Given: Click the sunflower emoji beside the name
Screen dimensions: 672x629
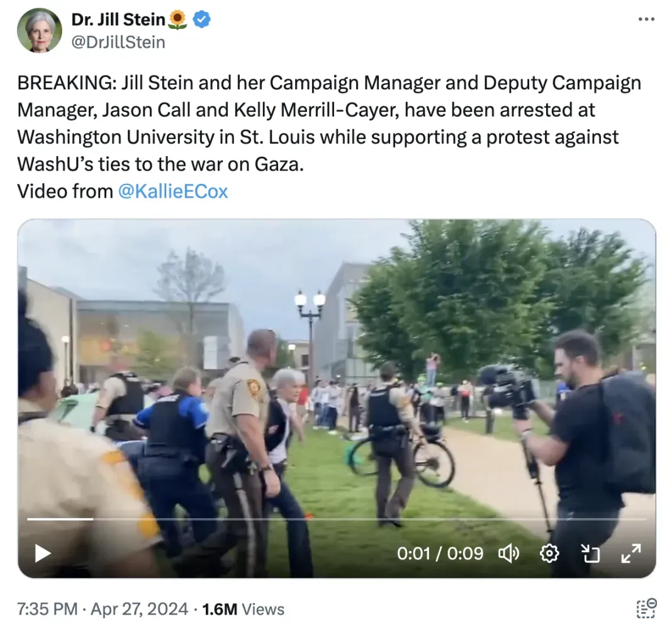Looking at the screenshot, I should pyautogui.click(x=178, y=20).
